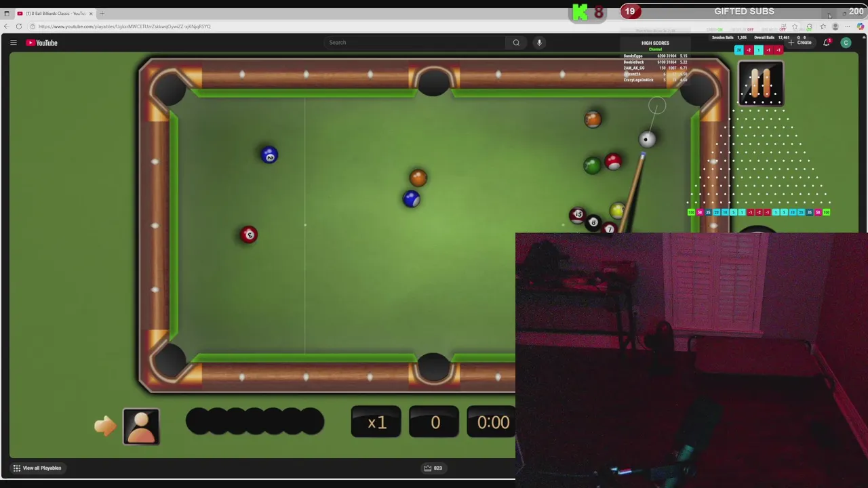The height and width of the screenshot is (488, 868).
Task: Click the yellow ball near the cue stick
Action: tap(617, 211)
